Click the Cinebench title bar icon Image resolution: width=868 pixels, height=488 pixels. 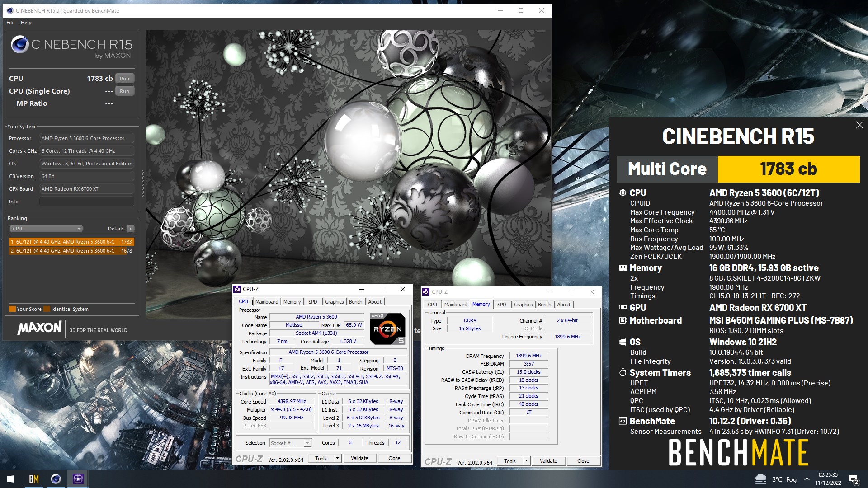(10, 10)
